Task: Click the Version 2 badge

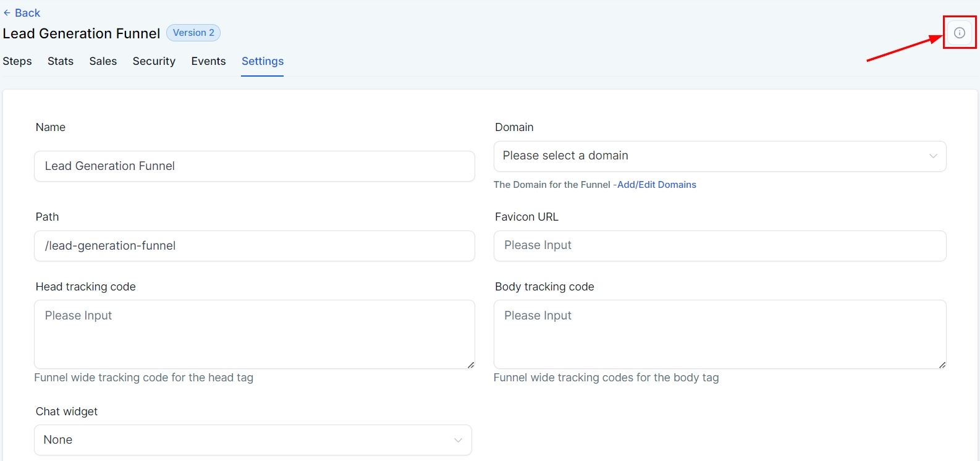Action: point(193,33)
